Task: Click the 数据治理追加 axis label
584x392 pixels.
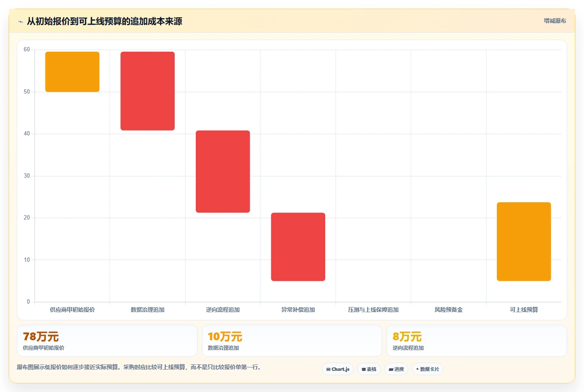Action: 148,310
